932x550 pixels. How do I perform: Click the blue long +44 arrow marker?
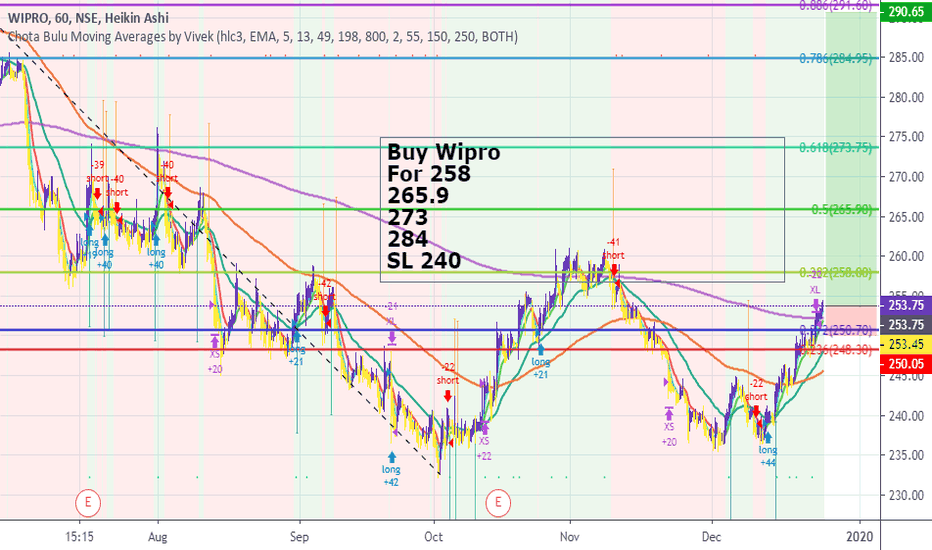768,438
